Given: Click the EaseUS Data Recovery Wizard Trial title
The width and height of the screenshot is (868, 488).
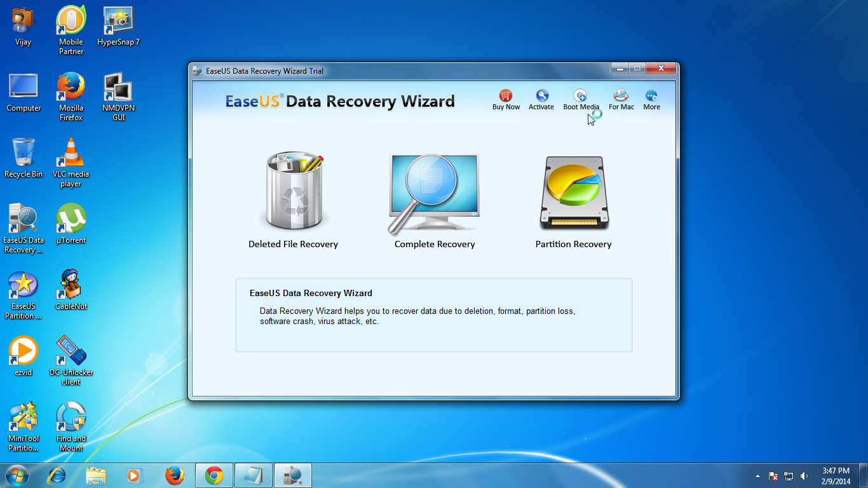Looking at the screenshot, I should [x=264, y=71].
